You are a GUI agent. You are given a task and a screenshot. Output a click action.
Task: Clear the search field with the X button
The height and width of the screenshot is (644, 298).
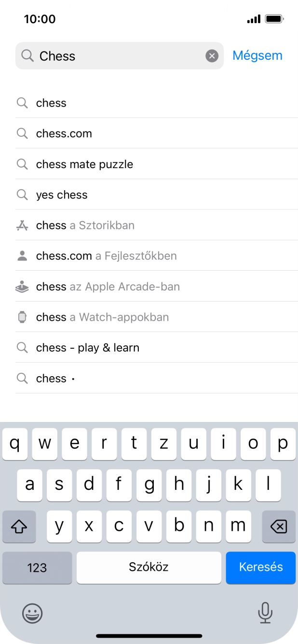pyautogui.click(x=212, y=56)
